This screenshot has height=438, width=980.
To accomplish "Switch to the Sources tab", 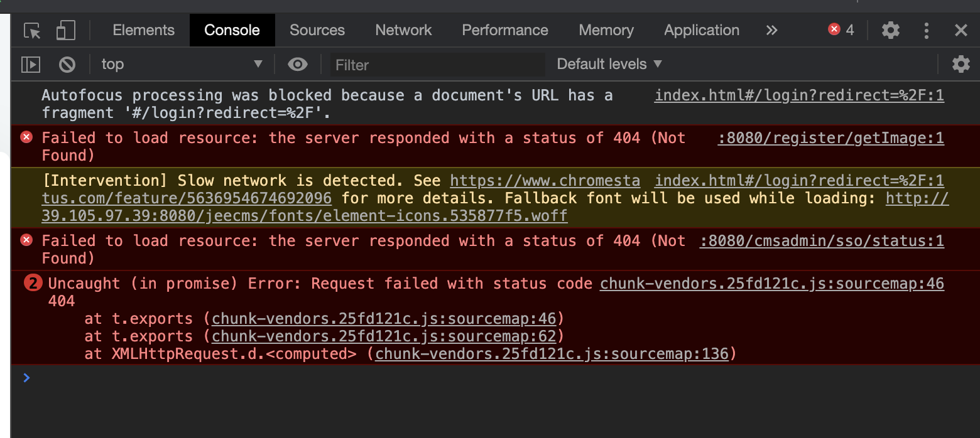I will 317,30.
